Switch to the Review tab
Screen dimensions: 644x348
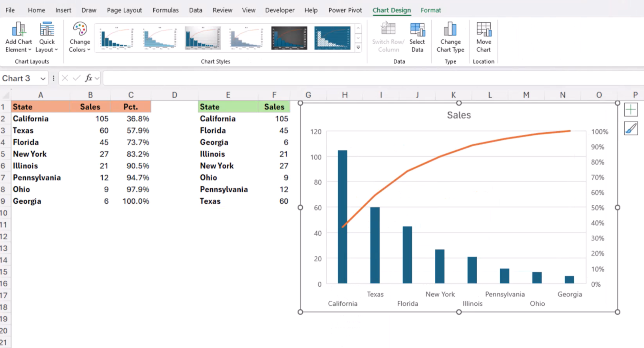(x=222, y=10)
